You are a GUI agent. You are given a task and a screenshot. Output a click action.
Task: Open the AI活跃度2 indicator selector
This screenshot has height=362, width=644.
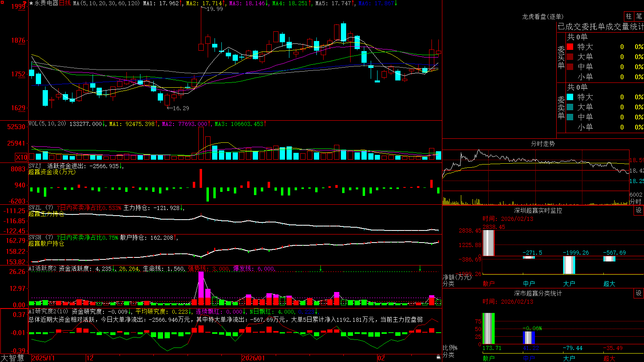[x=43, y=268]
